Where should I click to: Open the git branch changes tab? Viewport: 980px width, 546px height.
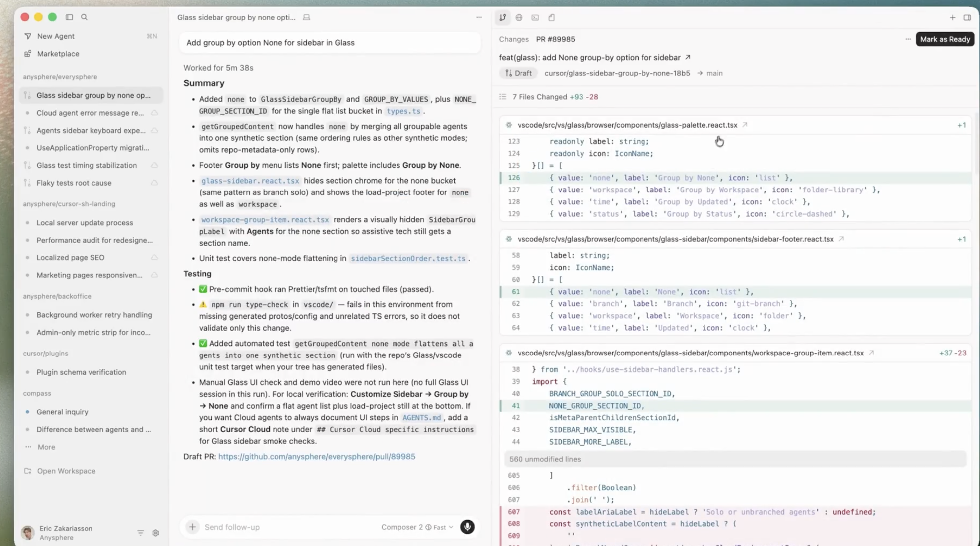click(x=503, y=18)
